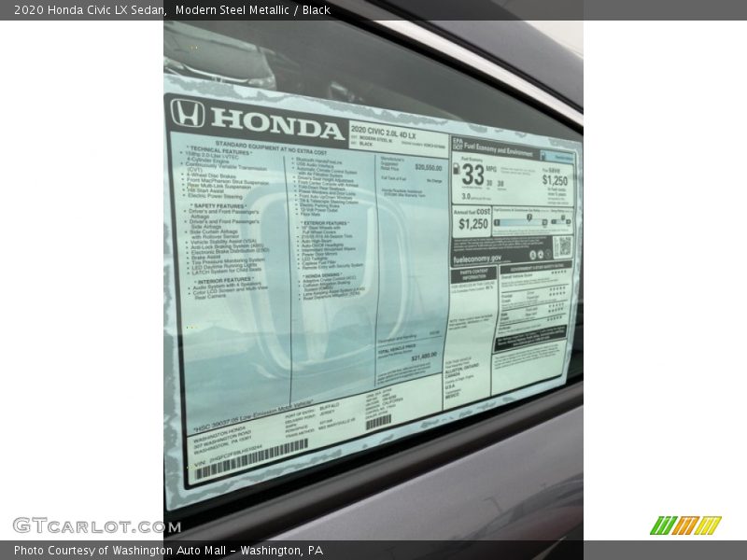Click the VIN barcode on the sticker
The height and width of the screenshot is (560, 747).
(x=250, y=459)
